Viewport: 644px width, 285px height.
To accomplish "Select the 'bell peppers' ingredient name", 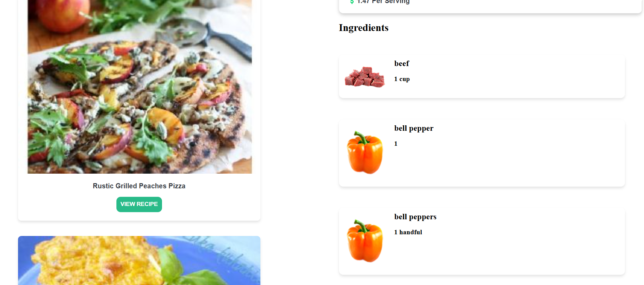I will pyautogui.click(x=415, y=217).
